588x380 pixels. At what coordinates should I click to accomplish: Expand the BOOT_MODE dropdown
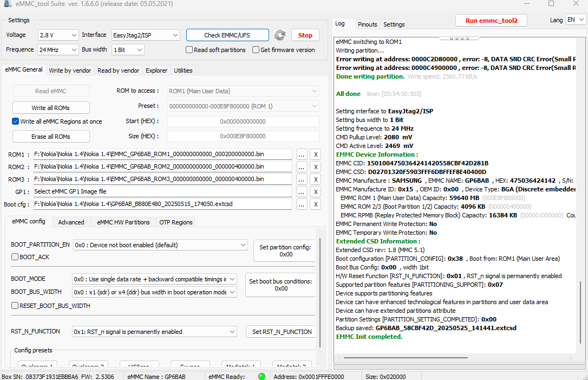pyautogui.click(x=154, y=279)
